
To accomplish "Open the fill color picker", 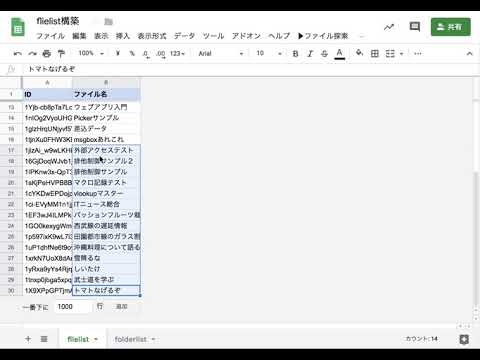I will click(359, 53).
